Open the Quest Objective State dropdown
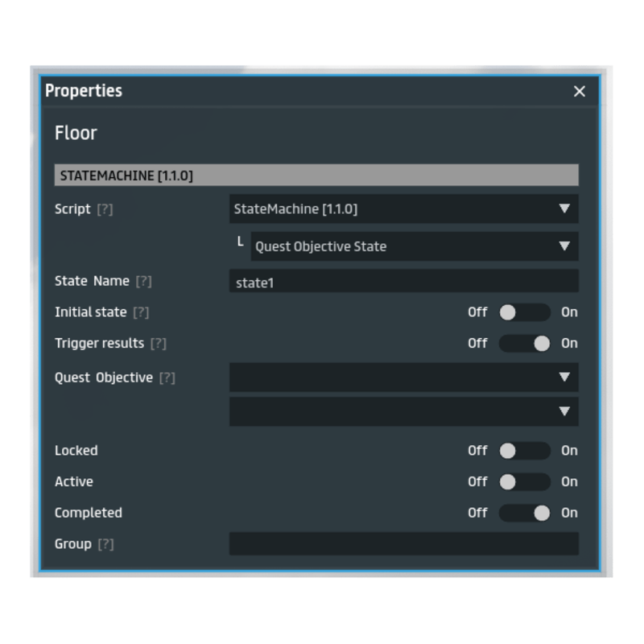Viewport: 644px width, 644px height. point(414,246)
